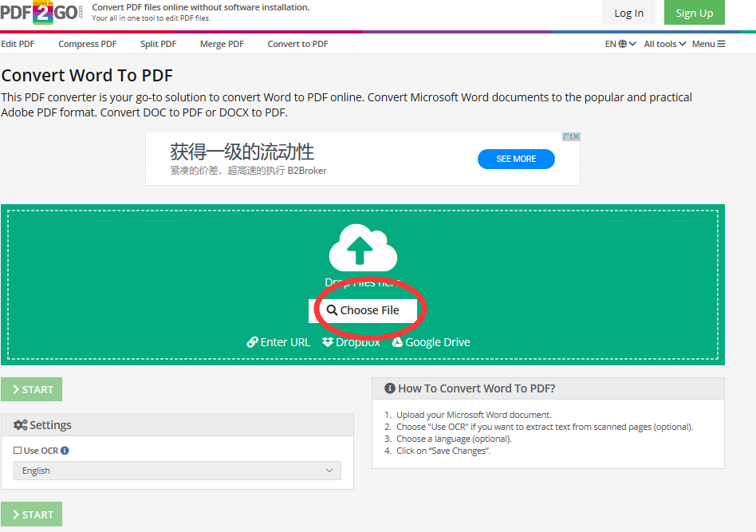This screenshot has height=532, width=756.
Task: Open Merge PDF from the navigation
Action: click(222, 44)
